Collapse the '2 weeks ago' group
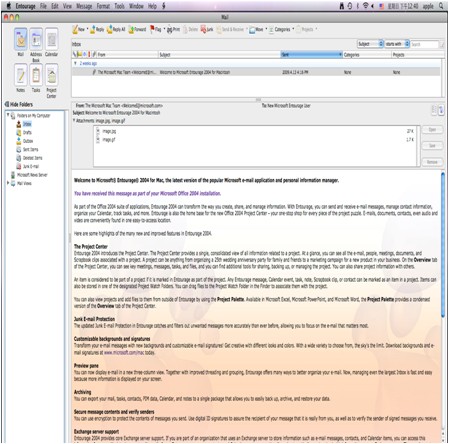The image size is (449, 444). [x=75, y=63]
